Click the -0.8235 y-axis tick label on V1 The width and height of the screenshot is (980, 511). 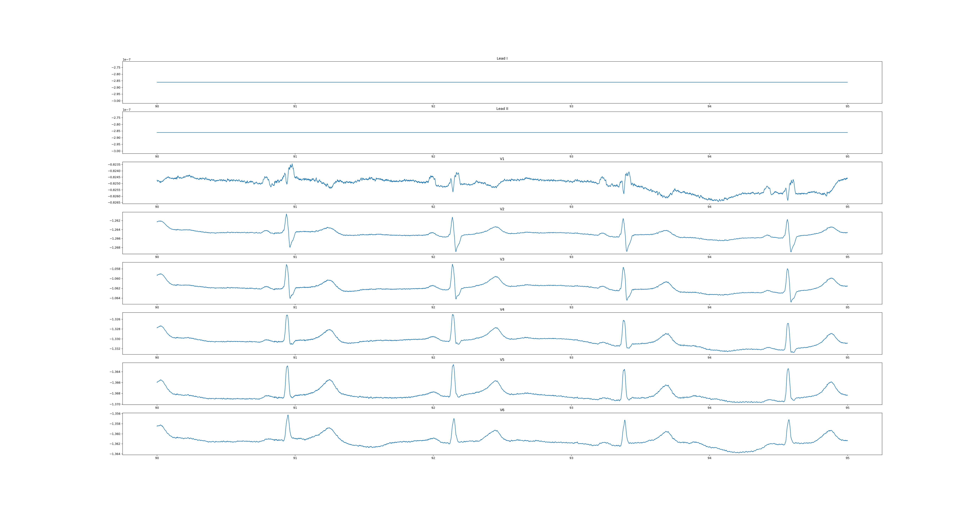114,165
